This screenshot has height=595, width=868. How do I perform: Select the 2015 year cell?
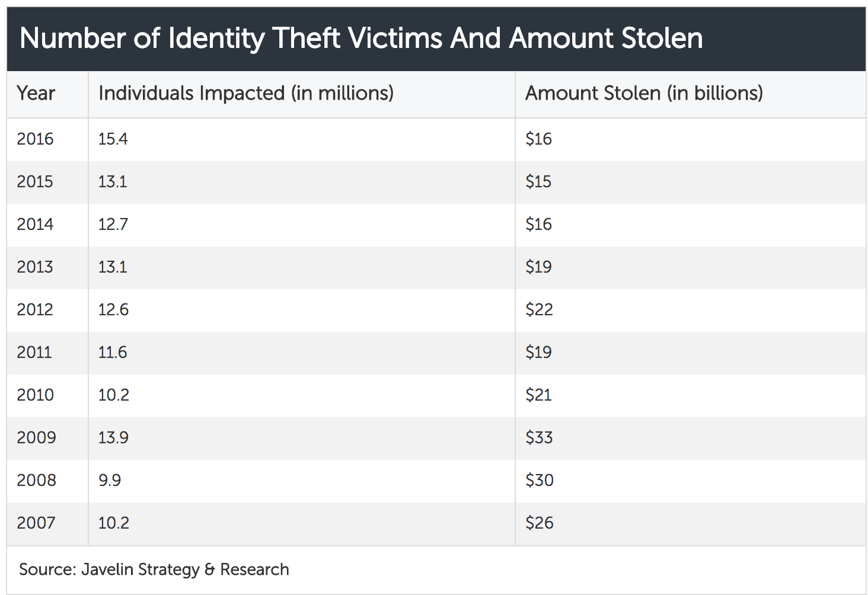click(35, 181)
